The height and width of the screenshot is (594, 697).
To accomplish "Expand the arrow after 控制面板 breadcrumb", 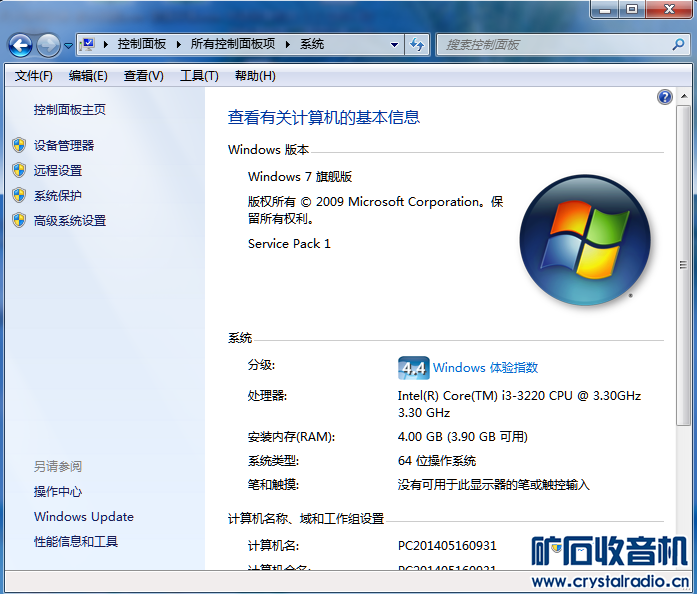I will pos(179,44).
